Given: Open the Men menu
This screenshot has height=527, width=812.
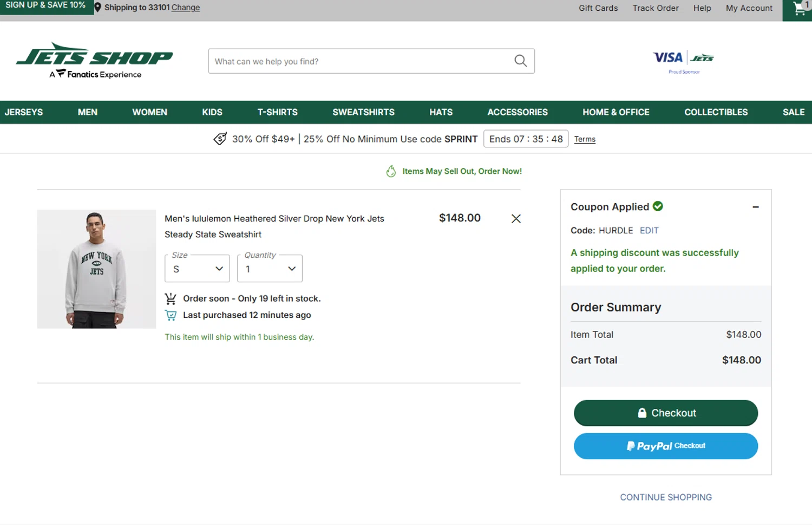Looking at the screenshot, I should tap(88, 112).
